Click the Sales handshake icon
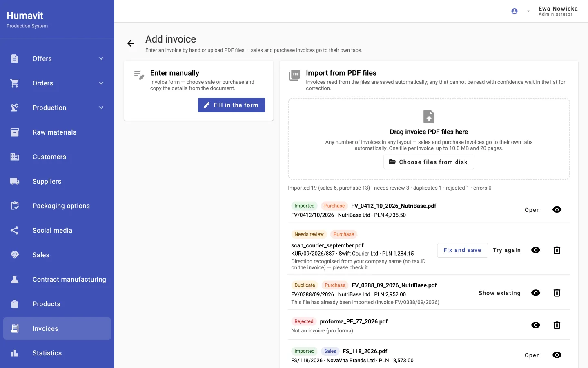 click(x=15, y=255)
